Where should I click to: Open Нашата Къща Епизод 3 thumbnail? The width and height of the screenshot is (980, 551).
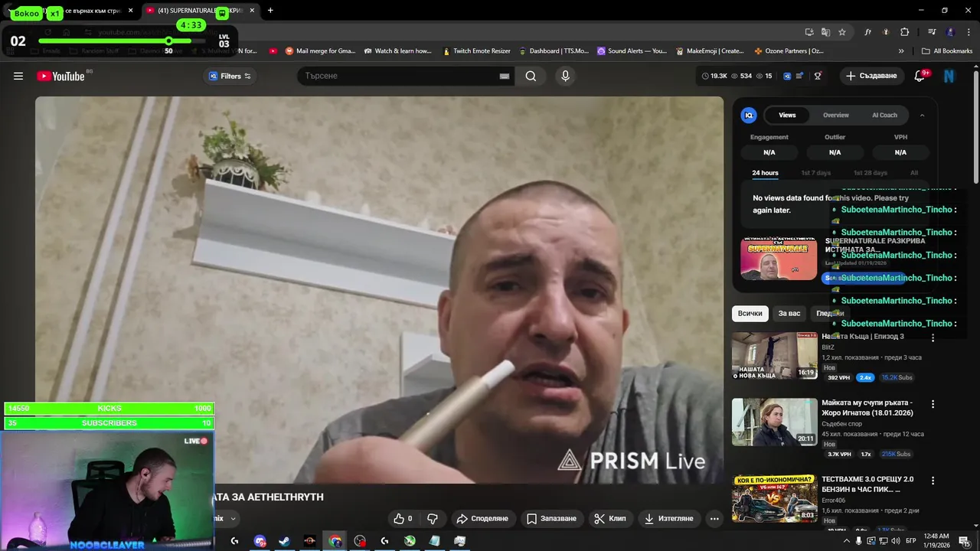pyautogui.click(x=775, y=356)
